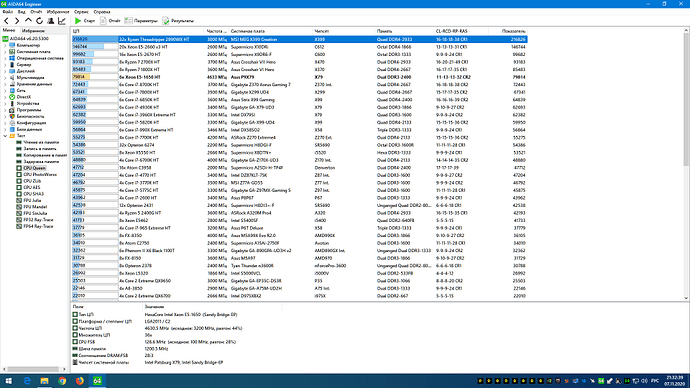Select the 8x Ryzen 7 2700X HT row
690x388 pixels.
(x=299, y=62)
